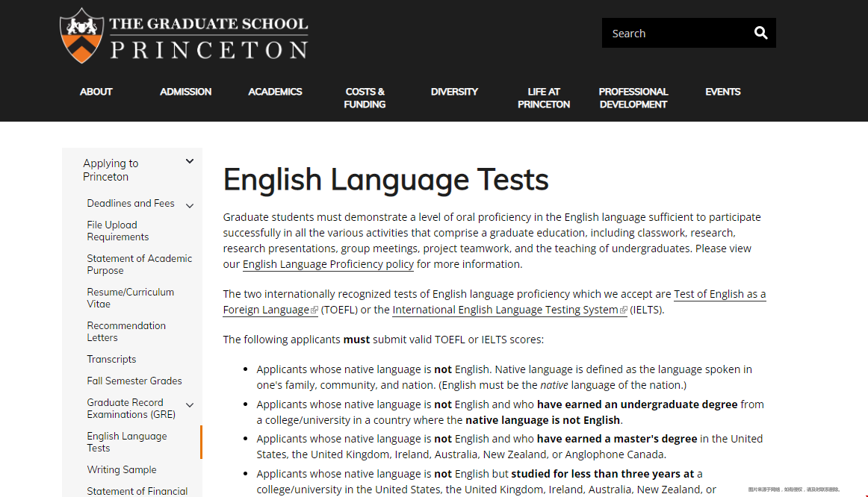Go to Life at Princeton menu
This screenshot has width=868, height=497.
tap(543, 98)
